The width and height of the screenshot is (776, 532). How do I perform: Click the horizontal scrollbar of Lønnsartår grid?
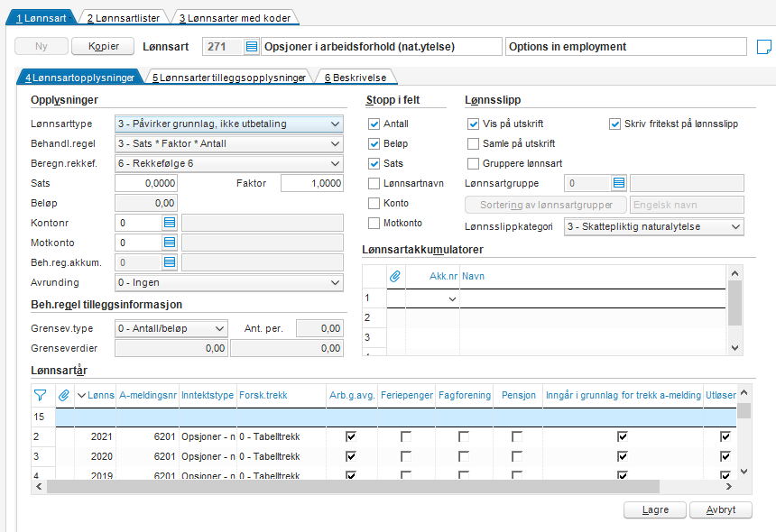click(x=354, y=487)
